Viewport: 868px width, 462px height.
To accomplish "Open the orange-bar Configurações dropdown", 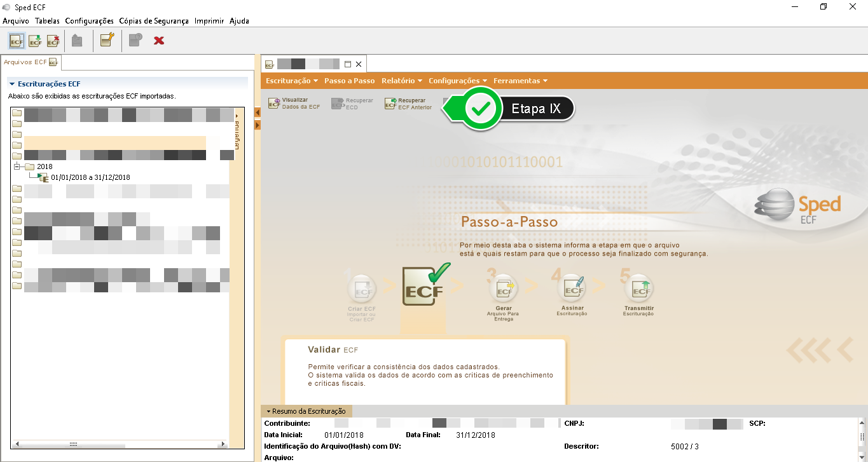I will pos(458,81).
